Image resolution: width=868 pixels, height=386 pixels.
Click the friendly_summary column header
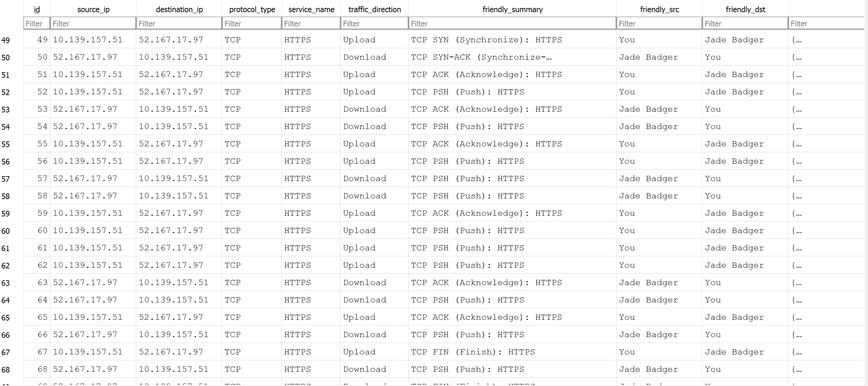tap(512, 9)
